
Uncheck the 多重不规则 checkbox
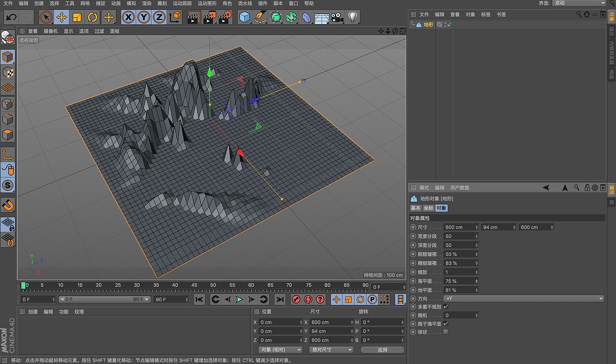pos(446,306)
